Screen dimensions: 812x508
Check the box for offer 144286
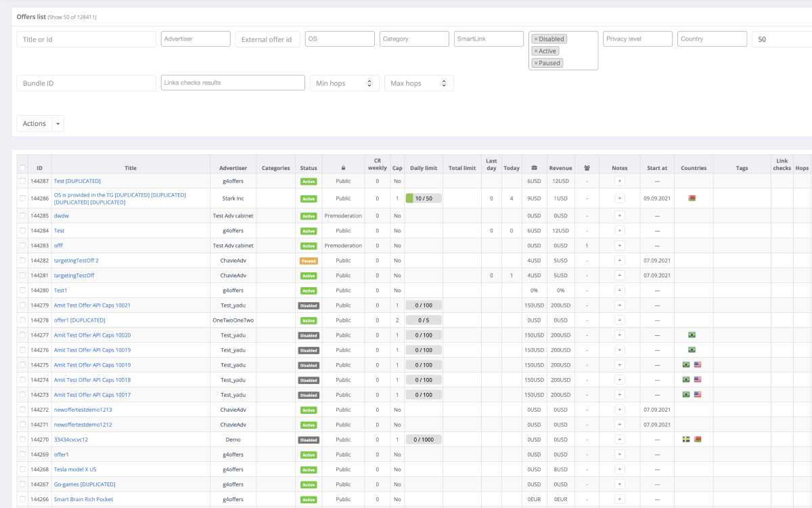click(22, 198)
